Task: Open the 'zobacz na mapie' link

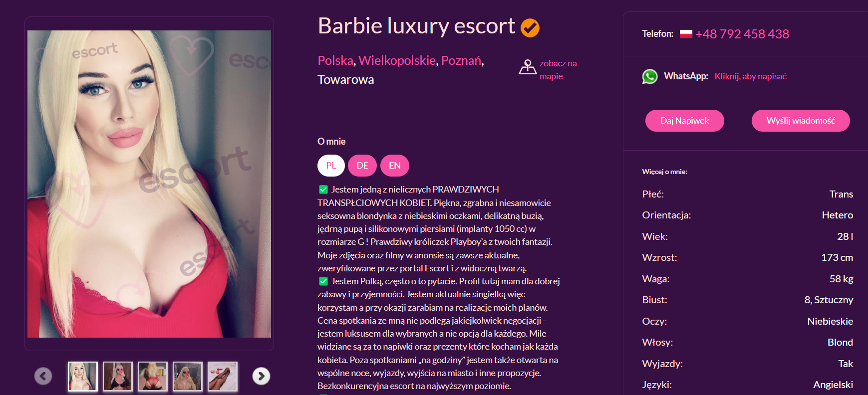Action: (x=558, y=70)
